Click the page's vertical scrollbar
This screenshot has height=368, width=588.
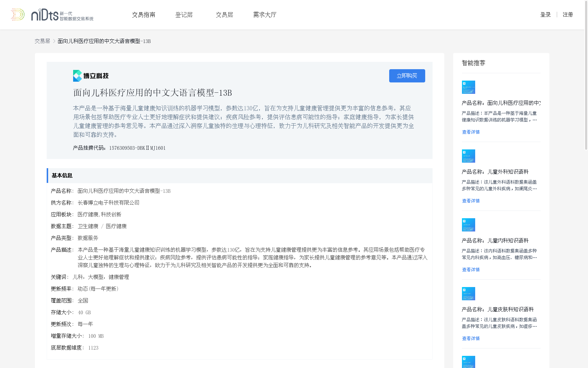[x=586, y=76]
